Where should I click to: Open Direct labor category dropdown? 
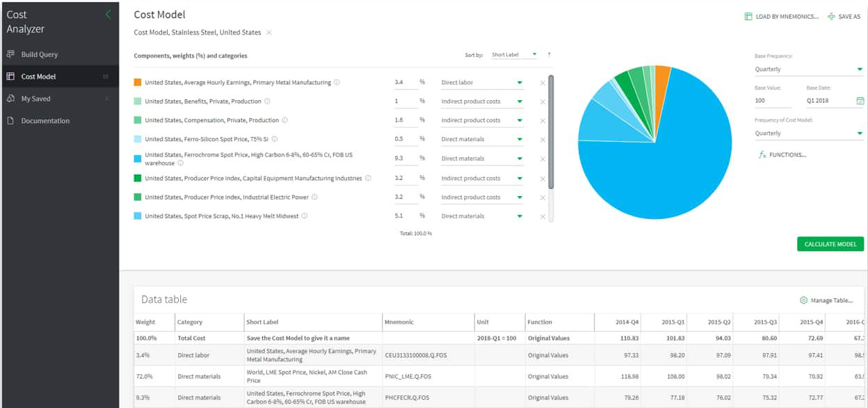[x=482, y=83]
